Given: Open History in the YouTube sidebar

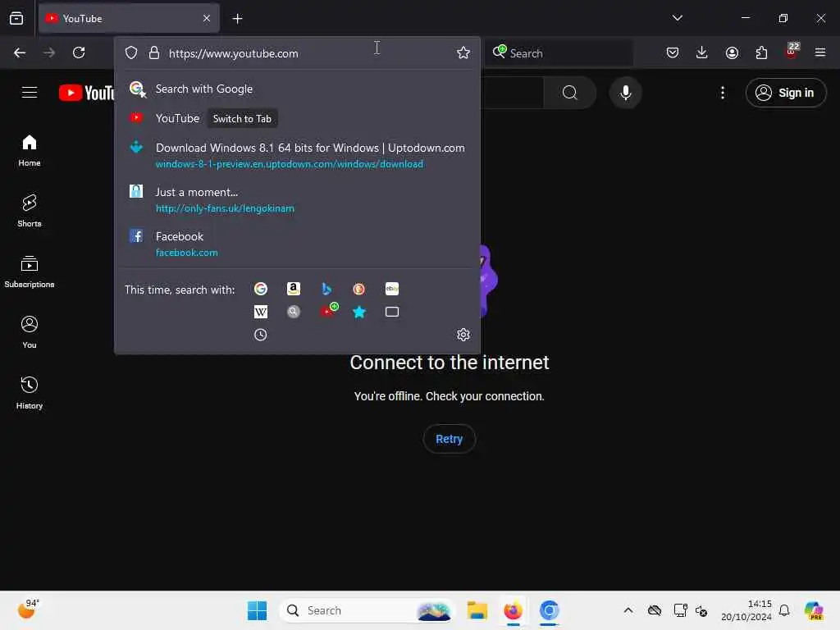Looking at the screenshot, I should pyautogui.click(x=30, y=393).
